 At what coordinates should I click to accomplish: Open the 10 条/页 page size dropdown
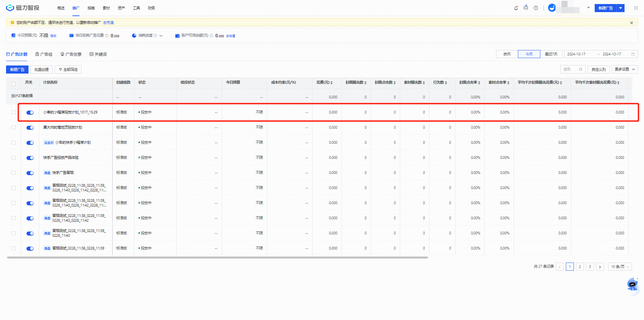[x=620, y=267]
